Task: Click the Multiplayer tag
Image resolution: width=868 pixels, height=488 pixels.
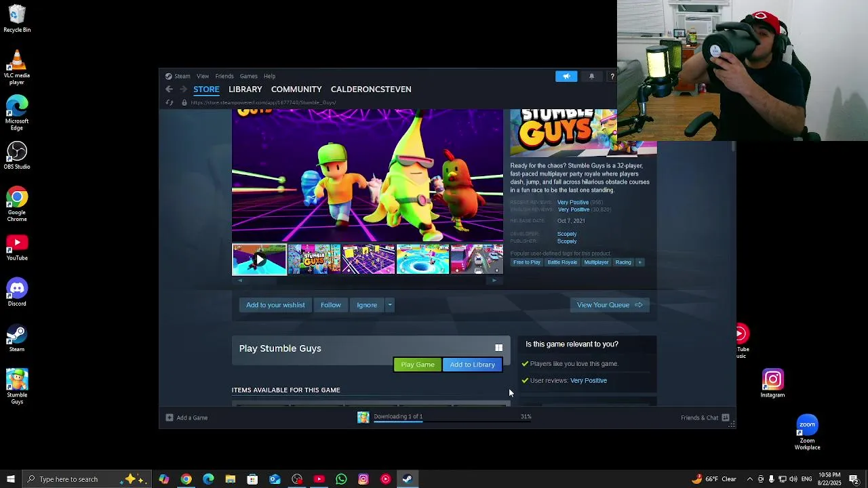Action: click(597, 262)
